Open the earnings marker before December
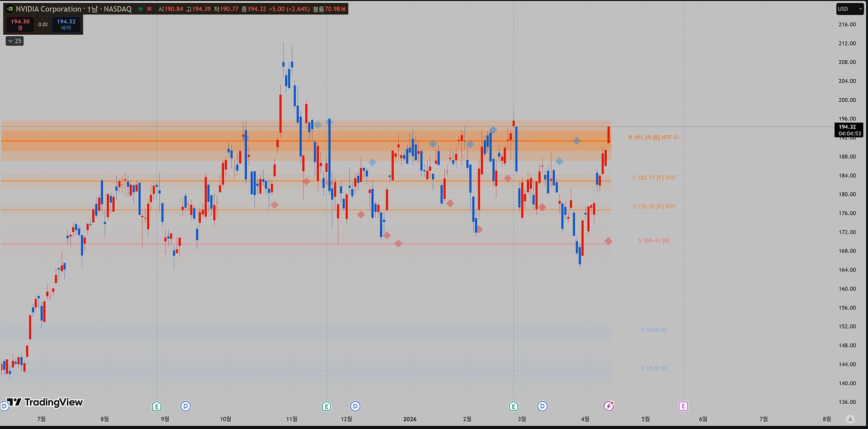868x429 pixels. tap(326, 406)
